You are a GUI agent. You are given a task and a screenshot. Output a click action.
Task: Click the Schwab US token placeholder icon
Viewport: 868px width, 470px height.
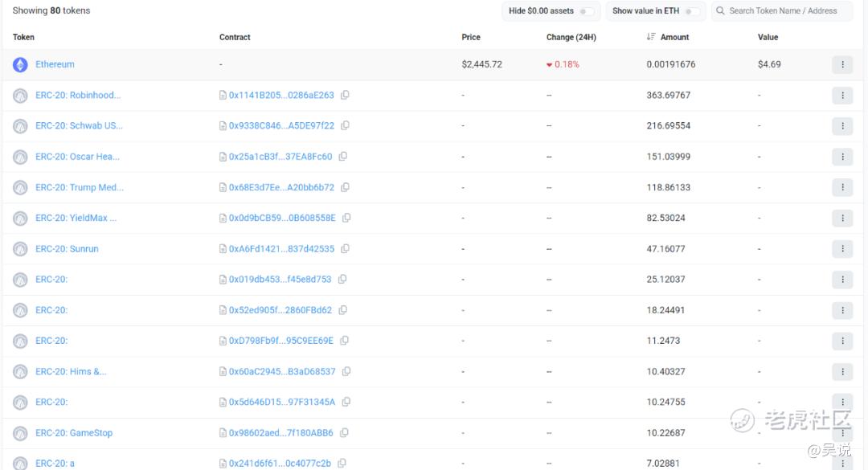[x=20, y=126]
